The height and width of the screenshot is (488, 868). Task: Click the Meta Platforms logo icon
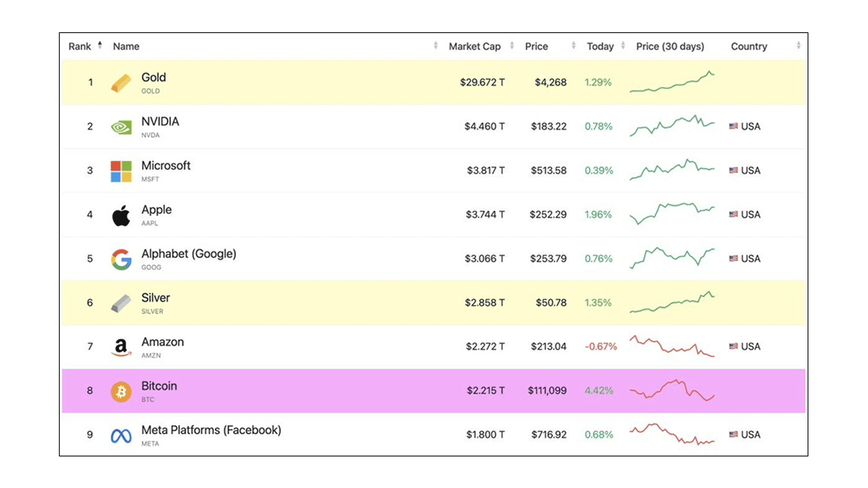[121, 436]
